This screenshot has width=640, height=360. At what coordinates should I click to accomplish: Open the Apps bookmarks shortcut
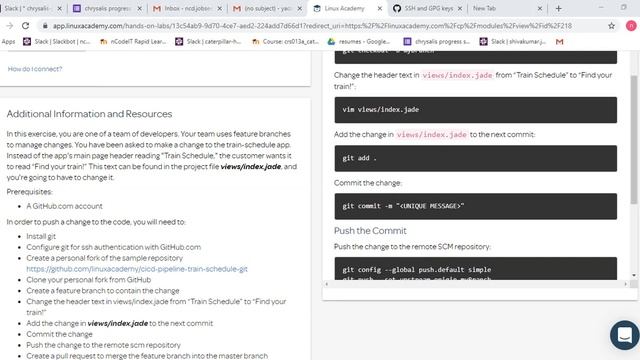[8, 41]
